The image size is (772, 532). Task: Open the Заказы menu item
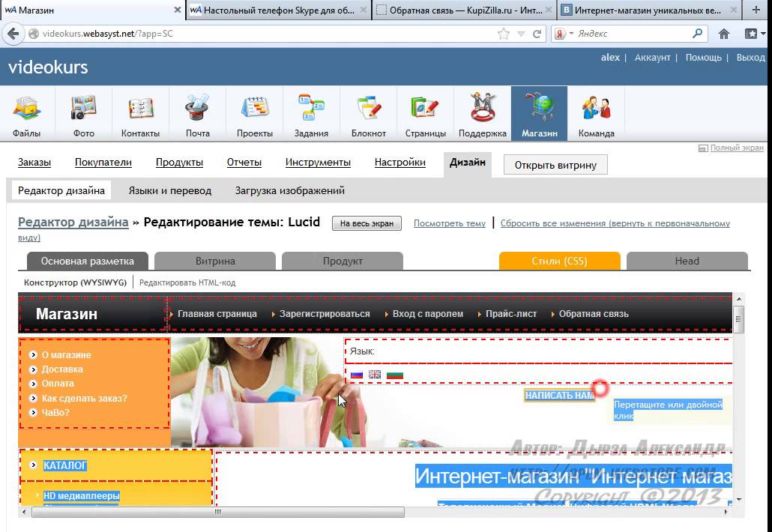point(34,162)
